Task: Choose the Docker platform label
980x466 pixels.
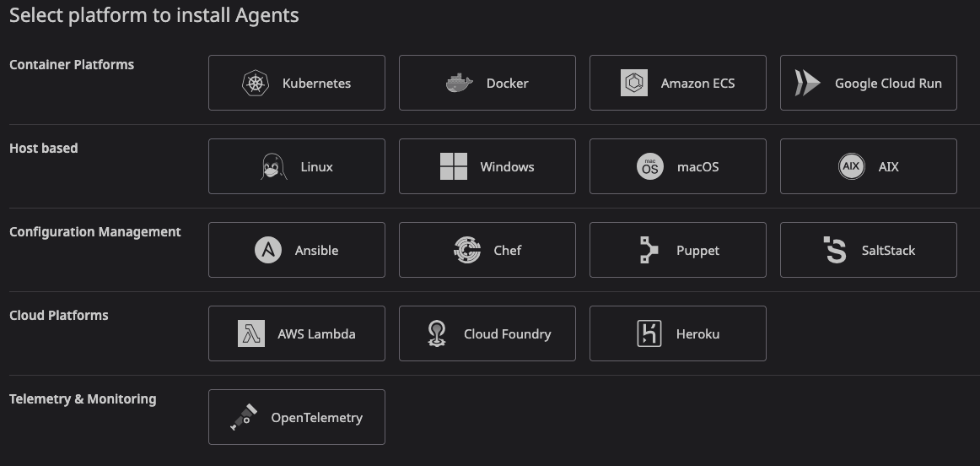Action: click(507, 84)
